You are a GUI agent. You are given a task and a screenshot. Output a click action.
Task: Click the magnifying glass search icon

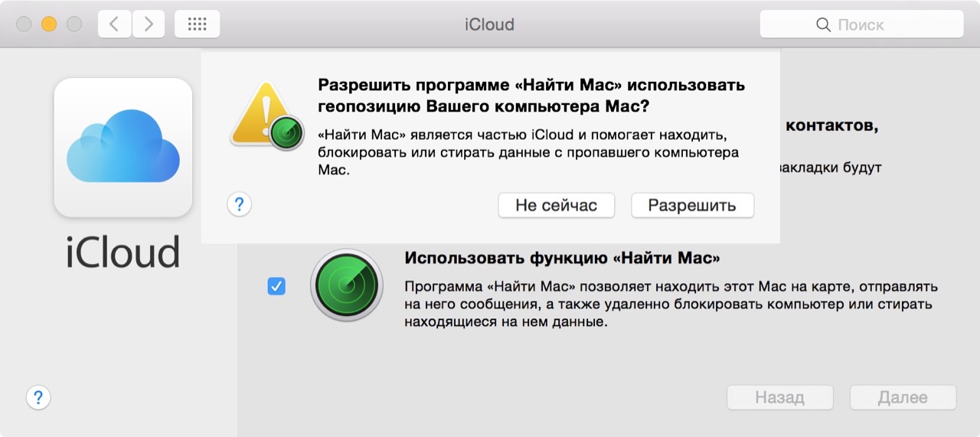click(x=824, y=25)
